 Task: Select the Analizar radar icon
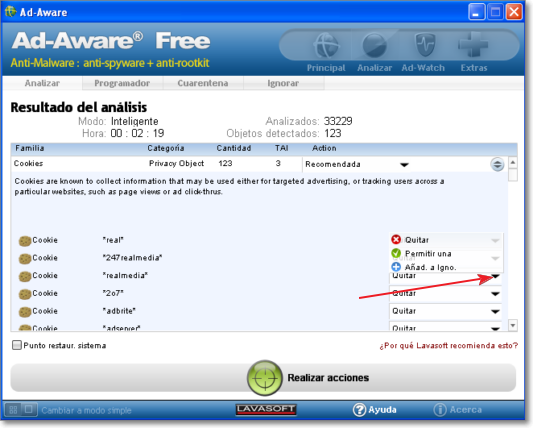[374, 45]
